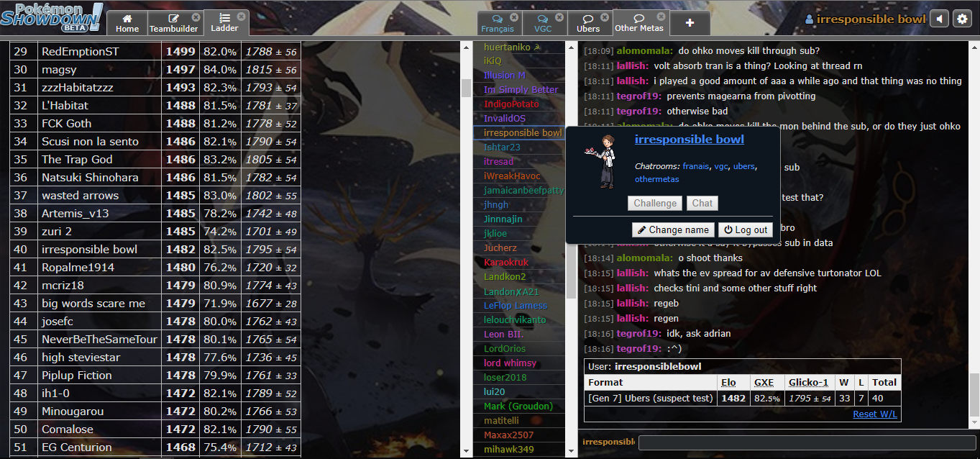
Task: Select user IndigoPotato in the list
Action: 519,104
